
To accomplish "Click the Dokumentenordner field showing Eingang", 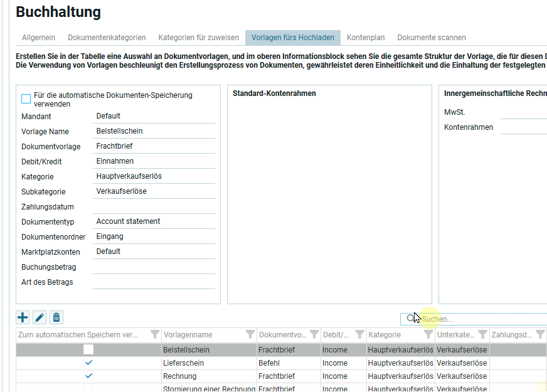I will (154, 236).
